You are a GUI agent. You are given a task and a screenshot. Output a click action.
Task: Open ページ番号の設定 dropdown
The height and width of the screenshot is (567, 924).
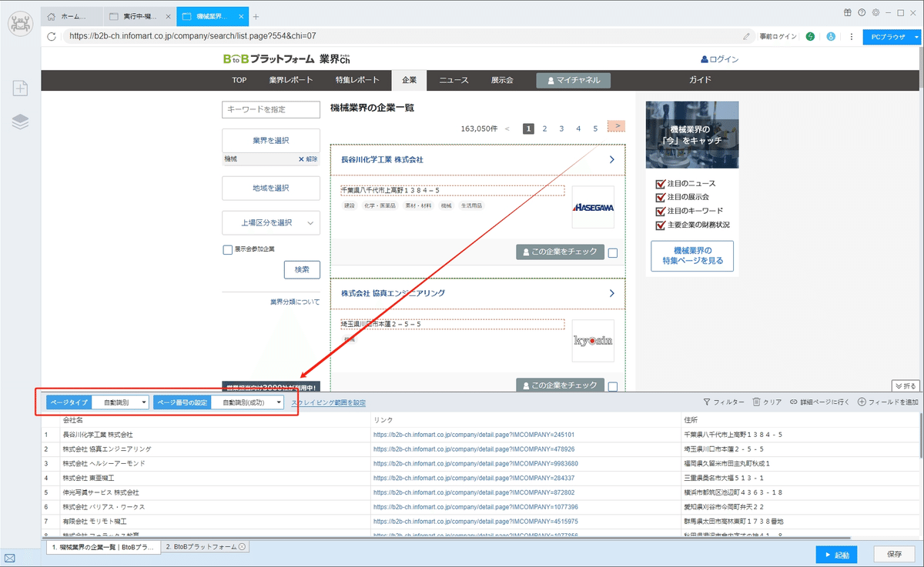[248, 402]
